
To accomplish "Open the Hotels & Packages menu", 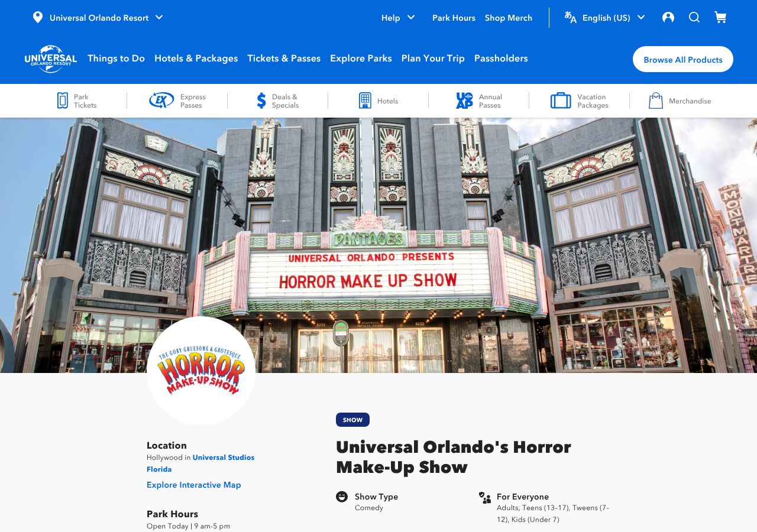I will point(196,59).
